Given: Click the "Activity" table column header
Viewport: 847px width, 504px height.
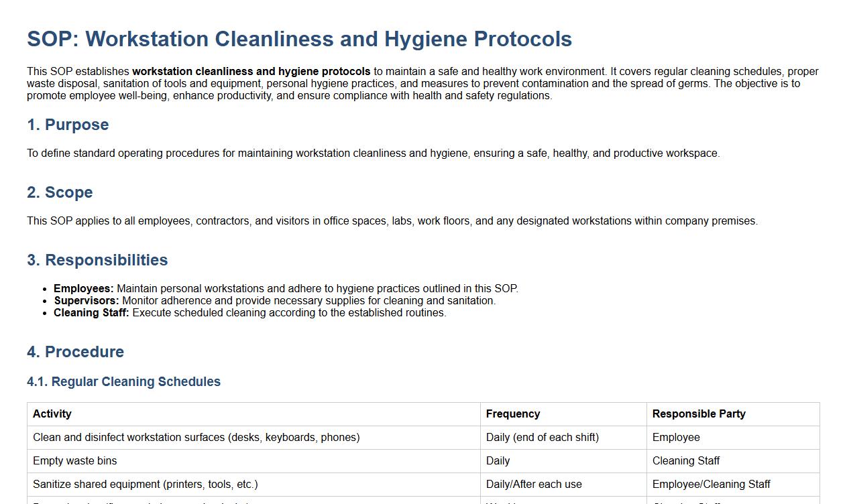Looking at the screenshot, I should tap(52, 414).
